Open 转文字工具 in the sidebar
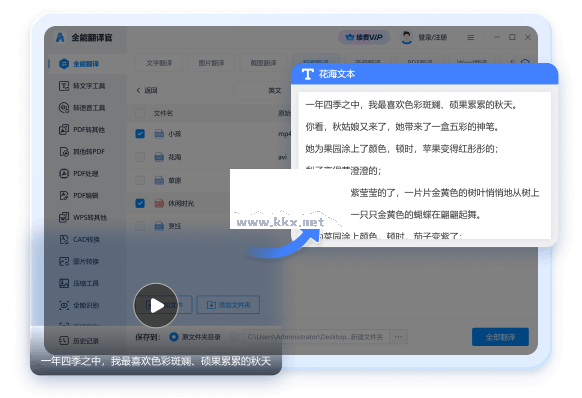Image resolution: width=582 pixels, height=398 pixels. coord(82,86)
